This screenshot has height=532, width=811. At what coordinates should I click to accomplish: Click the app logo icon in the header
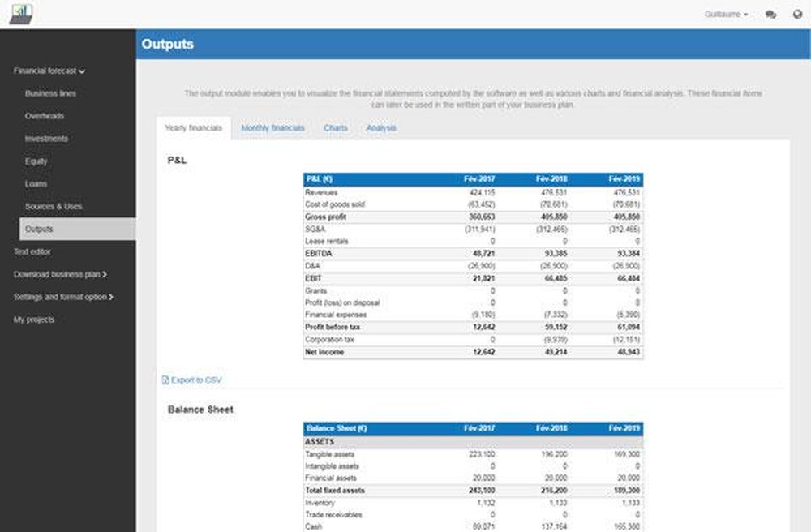click(21, 14)
